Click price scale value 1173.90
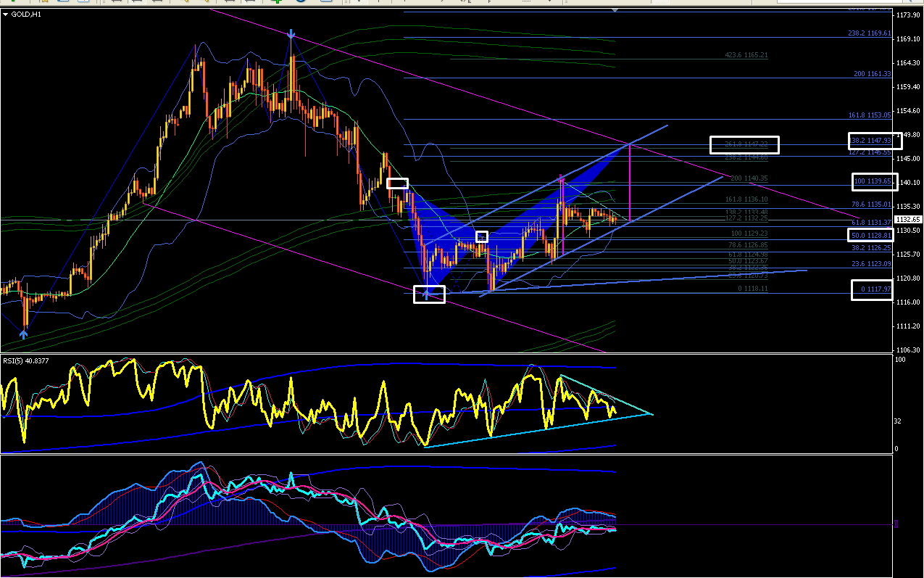This screenshot has height=578, width=924. pos(909,15)
